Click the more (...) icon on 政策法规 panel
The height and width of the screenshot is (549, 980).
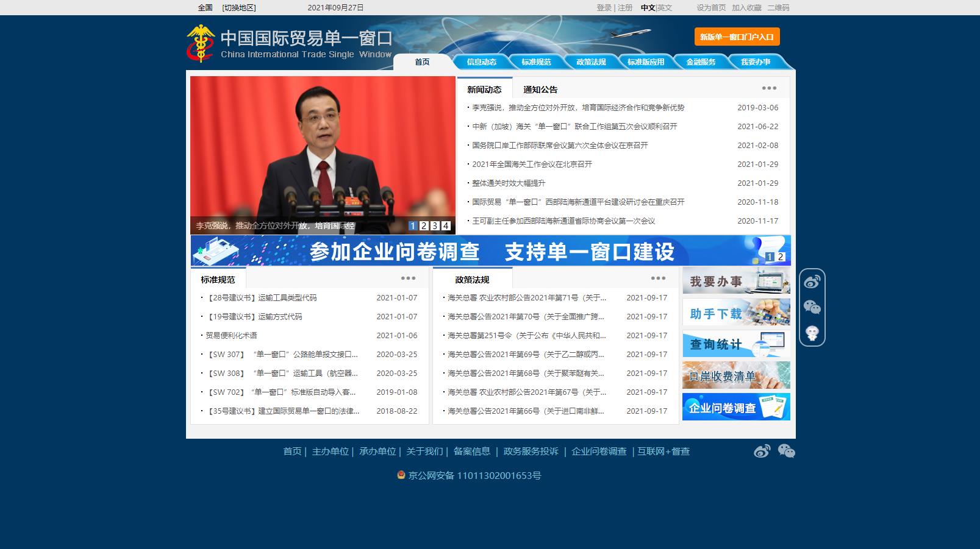click(x=659, y=278)
